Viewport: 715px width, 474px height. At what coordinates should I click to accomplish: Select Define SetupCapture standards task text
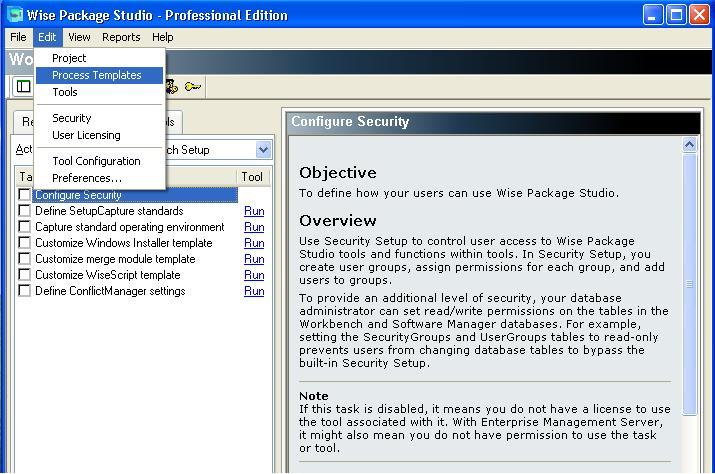109,211
